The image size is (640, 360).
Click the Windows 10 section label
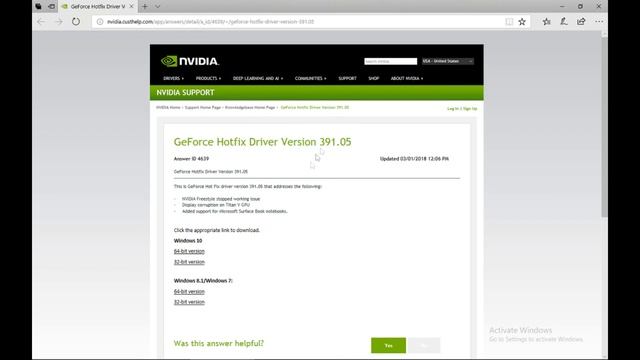pyautogui.click(x=188, y=241)
